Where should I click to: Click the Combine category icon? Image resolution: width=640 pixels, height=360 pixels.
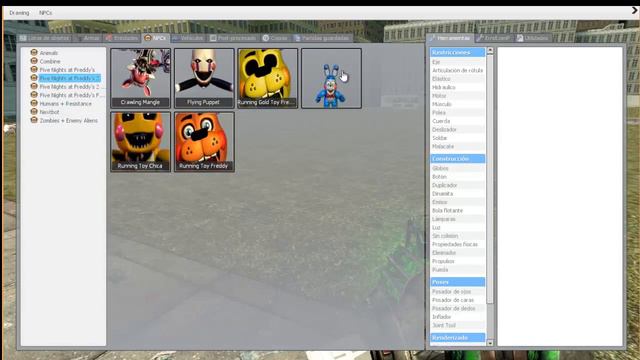[34, 61]
